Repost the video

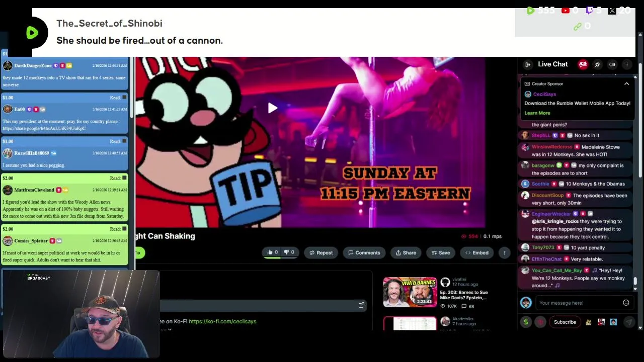321,252
